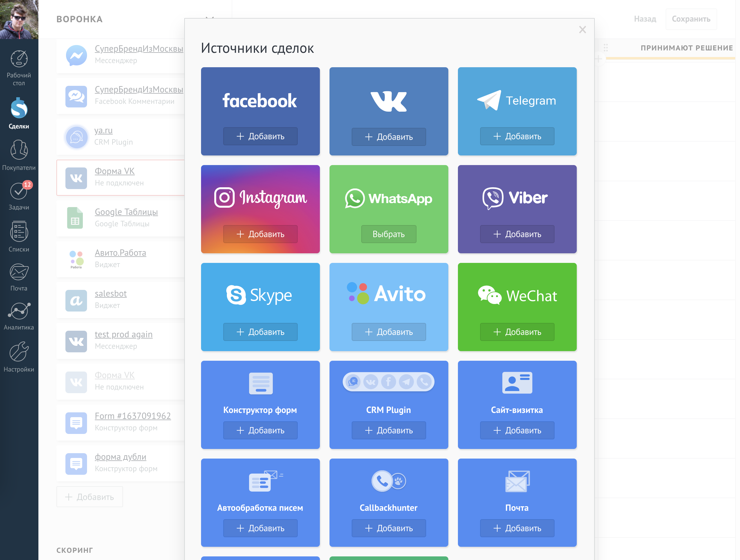Viewport: 740px width, 560px height.
Task: Open Аналитика section in sidebar
Action: [19, 316]
